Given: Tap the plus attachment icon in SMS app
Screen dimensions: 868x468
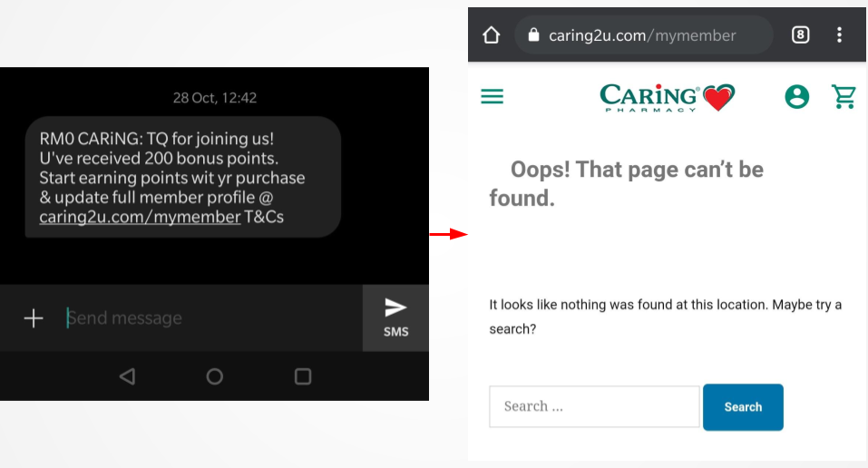Looking at the screenshot, I should click(x=34, y=318).
